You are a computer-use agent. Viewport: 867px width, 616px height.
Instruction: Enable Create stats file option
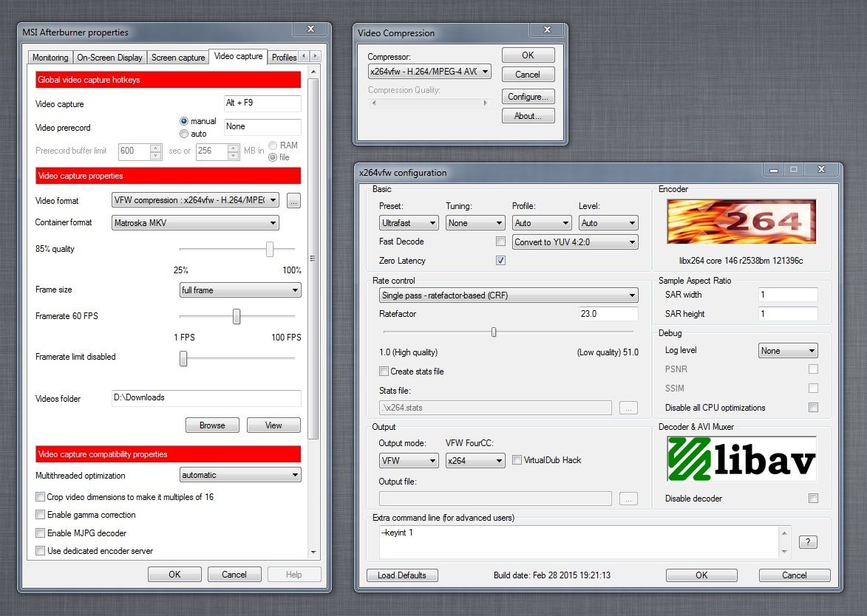pyautogui.click(x=384, y=372)
